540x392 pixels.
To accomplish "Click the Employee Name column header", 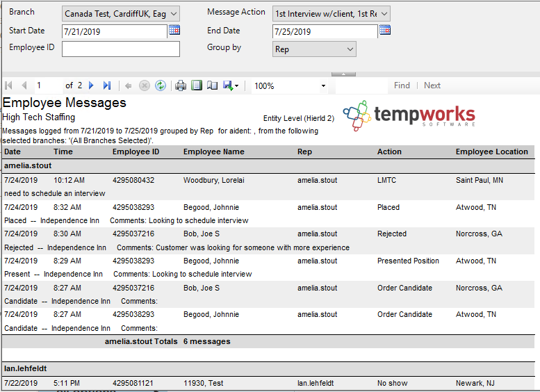I will tap(214, 152).
